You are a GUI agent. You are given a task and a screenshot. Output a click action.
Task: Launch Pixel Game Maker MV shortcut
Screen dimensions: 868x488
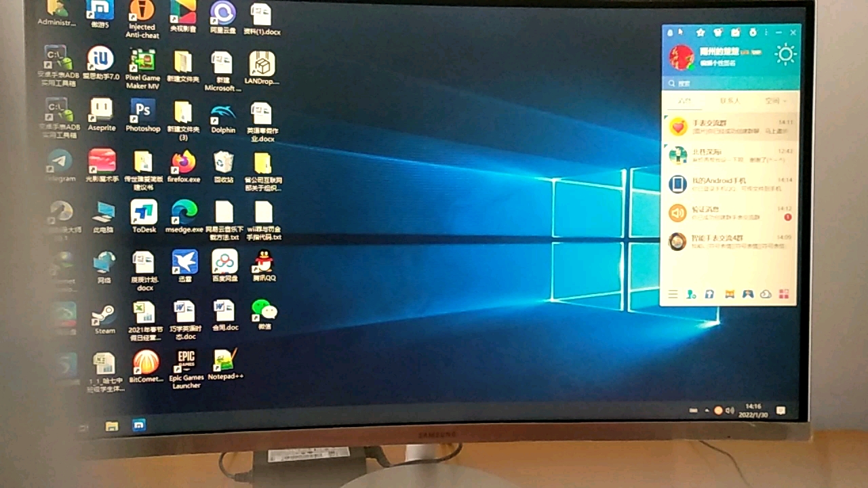tap(142, 68)
